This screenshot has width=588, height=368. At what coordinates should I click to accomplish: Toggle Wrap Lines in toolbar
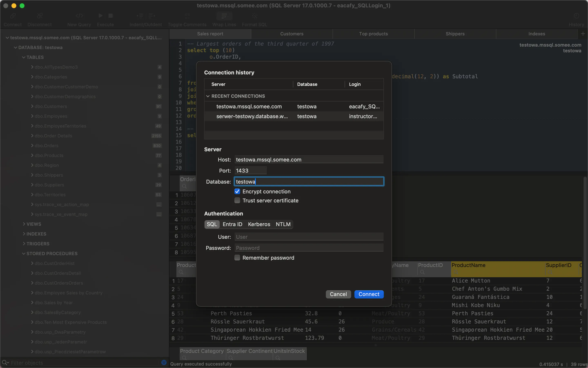(x=224, y=16)
